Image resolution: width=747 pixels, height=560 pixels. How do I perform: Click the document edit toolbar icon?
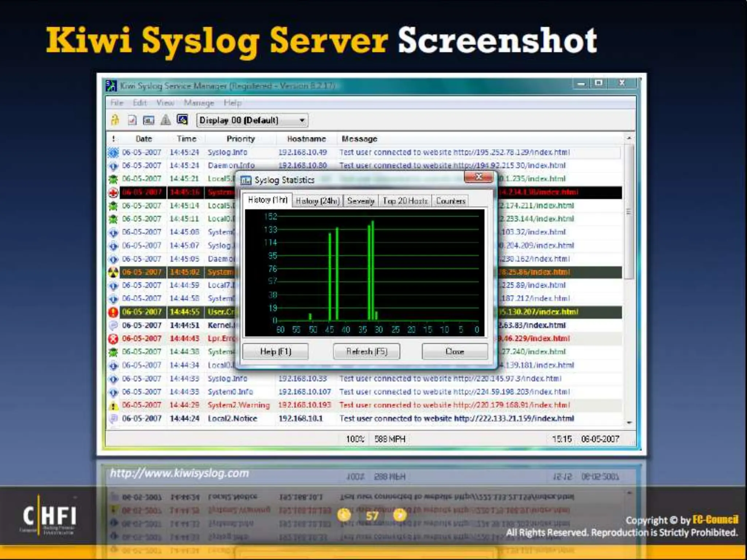pos(132,120)
